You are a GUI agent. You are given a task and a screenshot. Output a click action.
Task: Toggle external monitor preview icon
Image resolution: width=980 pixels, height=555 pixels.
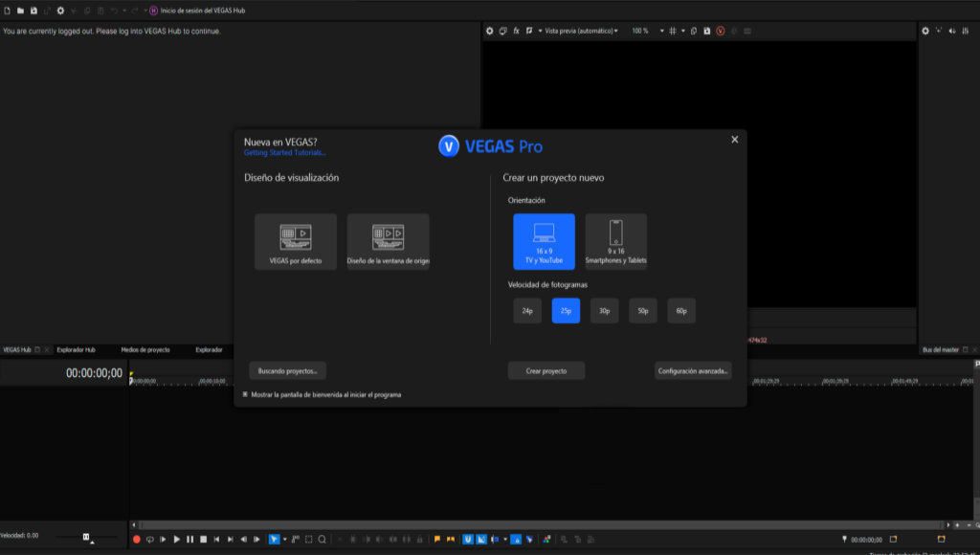[503, 31]
